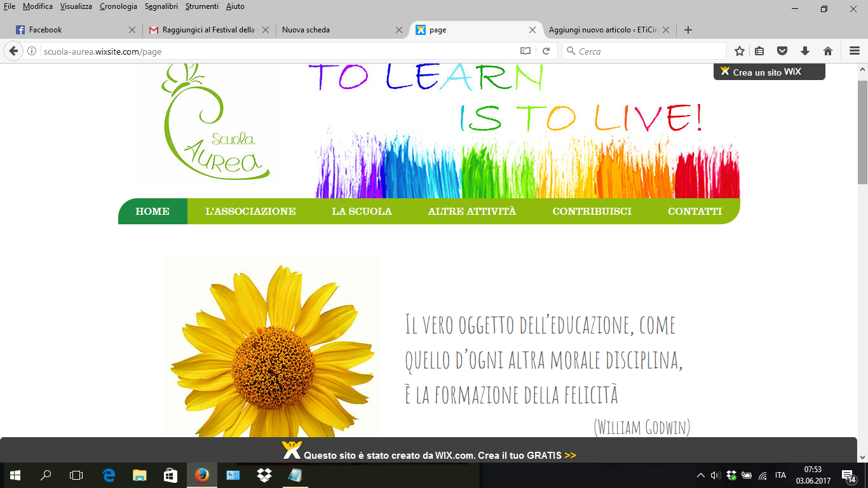Open site information icon in address bar
The image size is (868, 488).
(x=32, y=51)
